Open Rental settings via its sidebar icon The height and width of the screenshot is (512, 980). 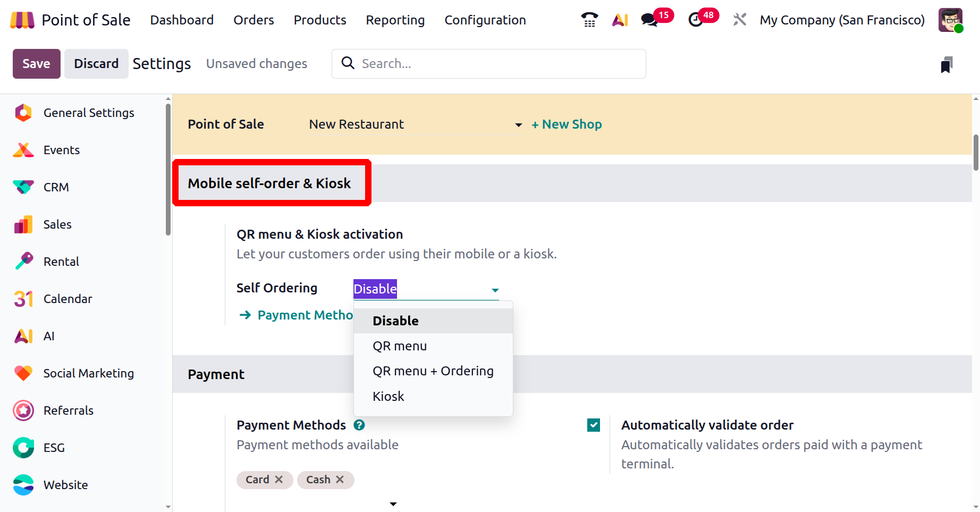click(23, 261)
